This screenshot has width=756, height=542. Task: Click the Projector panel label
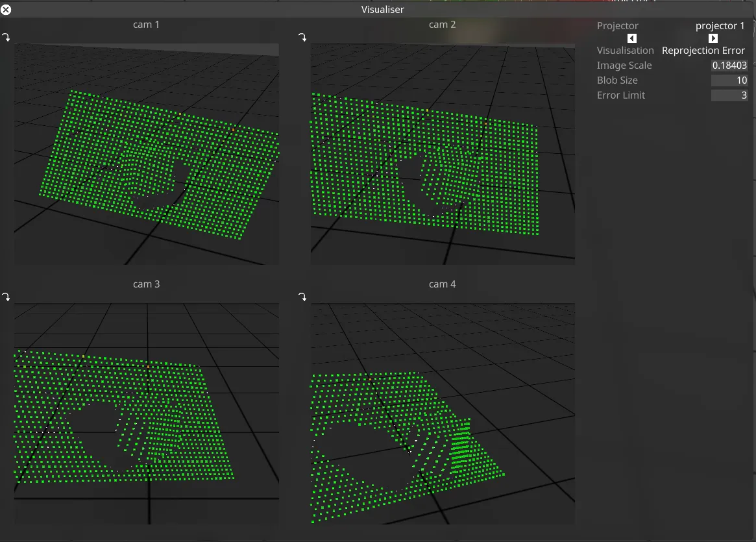(617, 25)
